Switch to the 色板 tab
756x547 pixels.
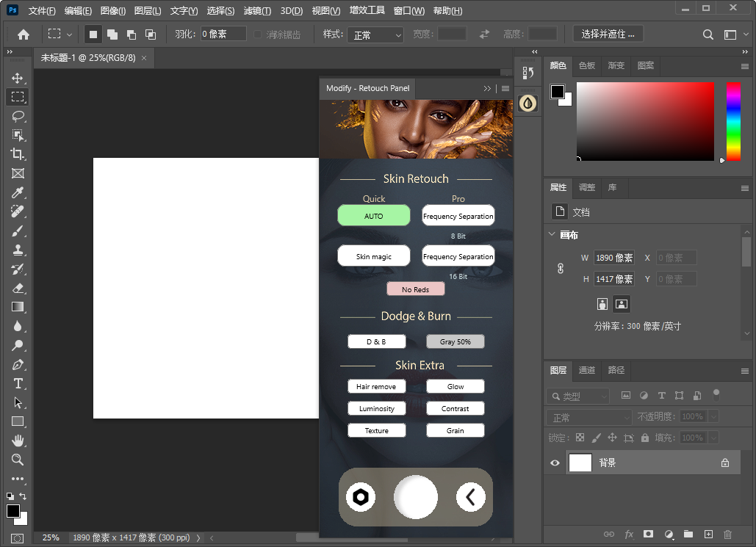pyautogui.click(x=587, y=65)
